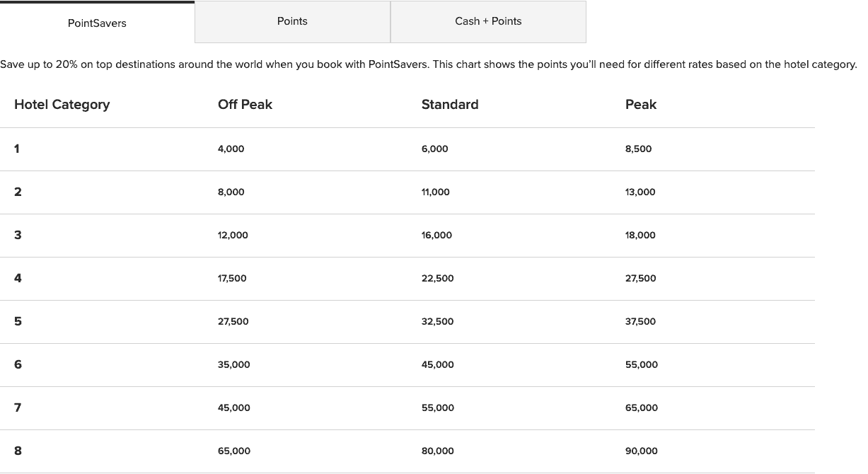Click the Category 3 row label
Viewport: 868px width, 474px height.
[x=18, y=235]
